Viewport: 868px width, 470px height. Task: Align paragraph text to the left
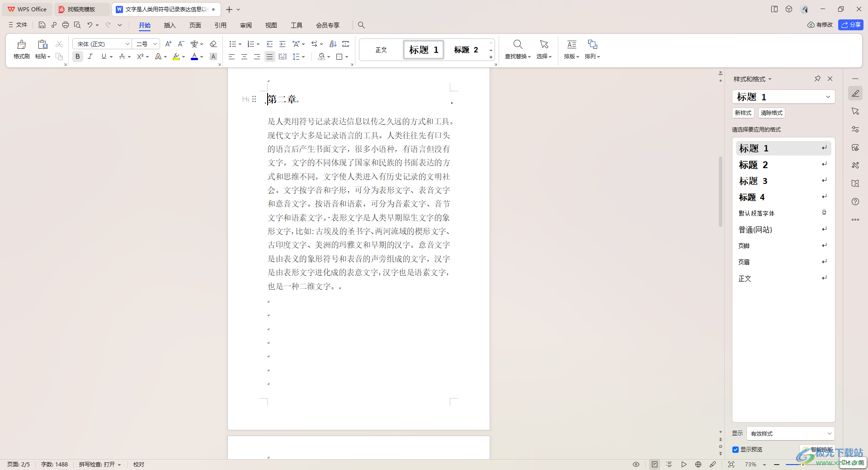click(x=231, y=56)
